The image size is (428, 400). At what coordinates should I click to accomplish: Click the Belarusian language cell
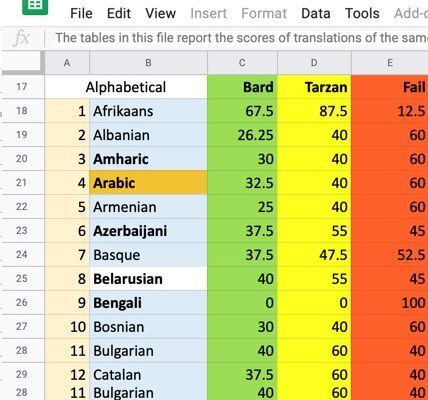148,279
